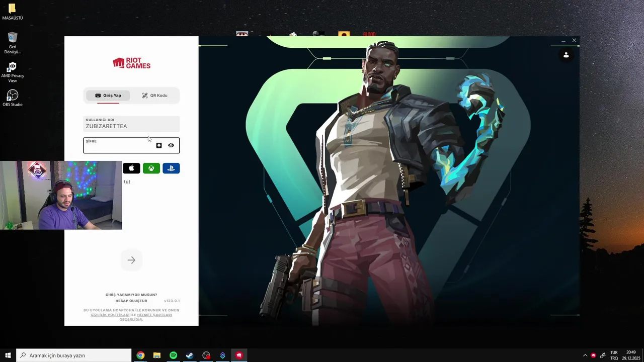644x362 pixels.
Task: Open TUR TRQ input language switcher
Action: tap(614, 355)
